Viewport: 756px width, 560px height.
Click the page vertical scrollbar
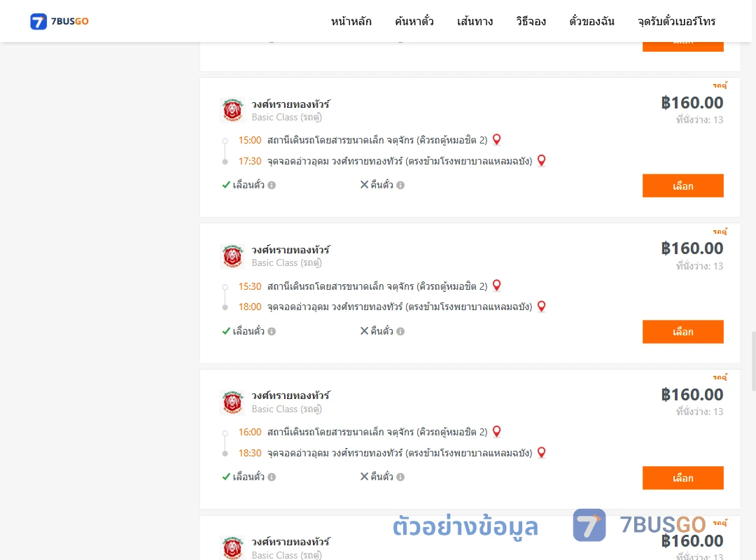(x=753, y=360)
